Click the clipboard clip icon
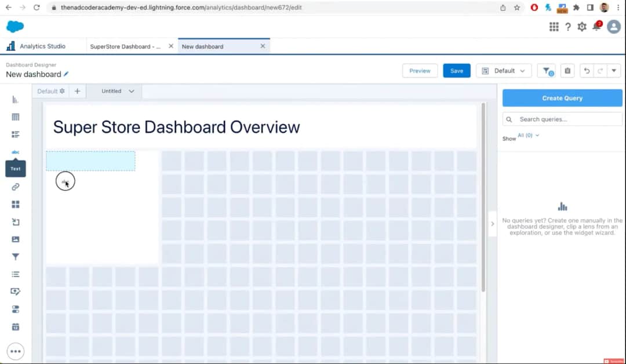Screen dimensions: 626x364 567,71
